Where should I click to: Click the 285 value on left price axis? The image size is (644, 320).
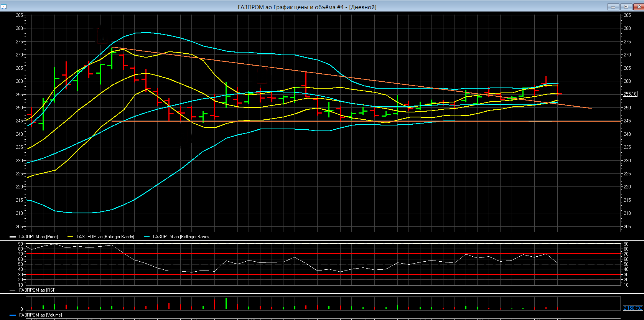[19, 15]
